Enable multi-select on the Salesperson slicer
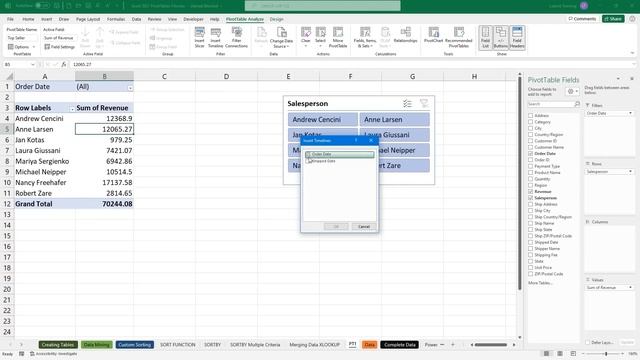This screenshot has width=640, height=360. click(x=407, y=104)
